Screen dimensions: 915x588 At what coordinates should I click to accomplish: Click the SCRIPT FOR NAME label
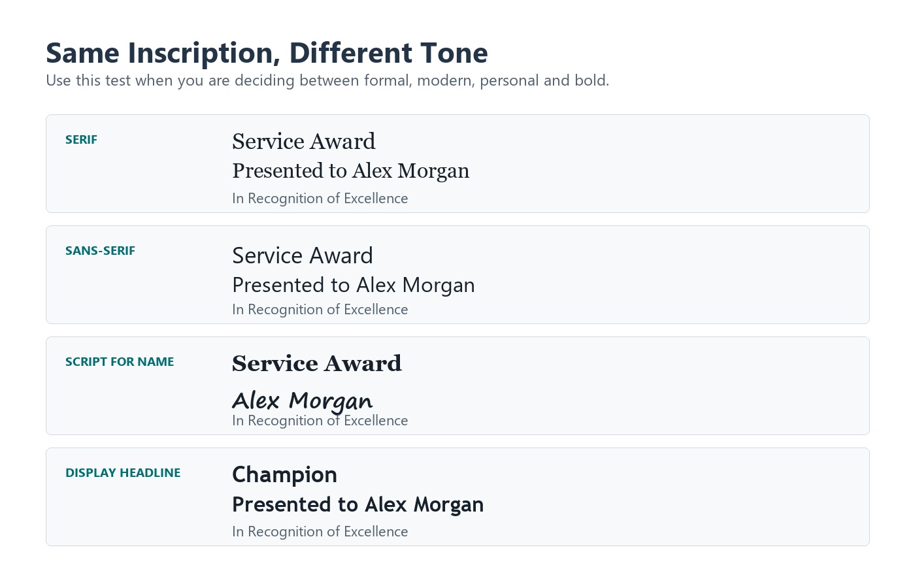click(120, 362)
